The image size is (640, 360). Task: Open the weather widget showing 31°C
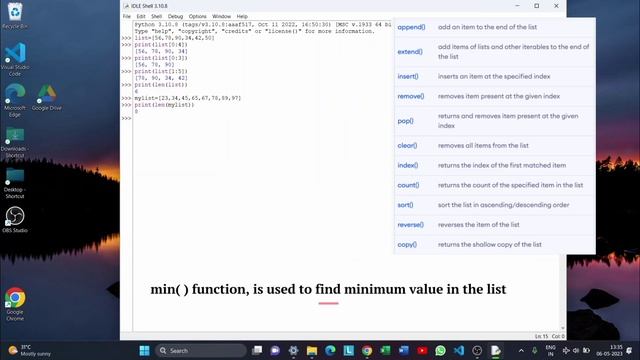[x=30, y=351]
